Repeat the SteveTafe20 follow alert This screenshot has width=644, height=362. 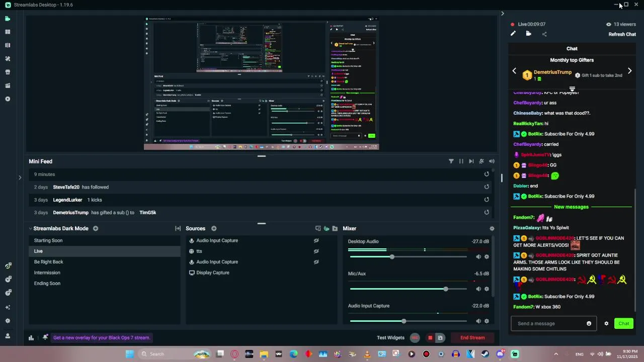tap(487, 187)
